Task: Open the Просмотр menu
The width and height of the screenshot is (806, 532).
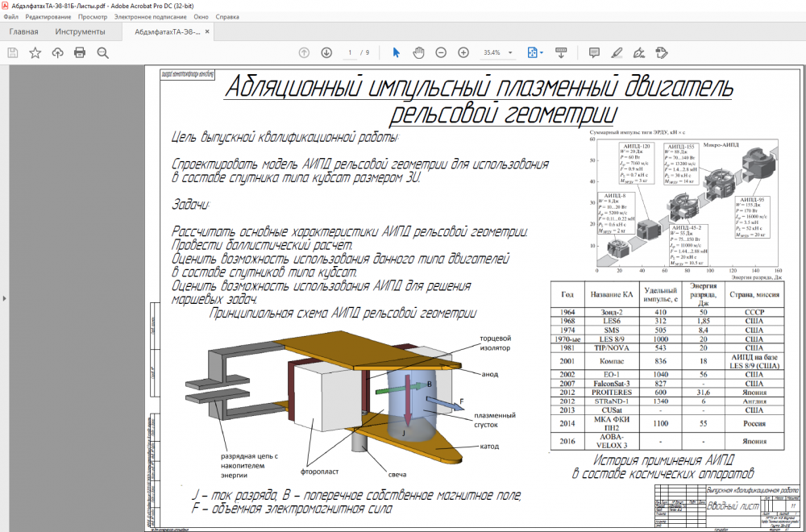Action: (x=93, y=16)
